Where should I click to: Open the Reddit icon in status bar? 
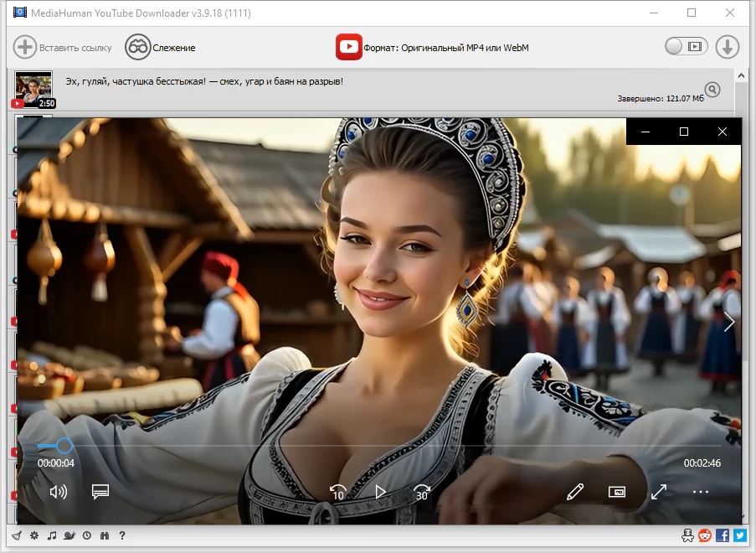[706, 535]
